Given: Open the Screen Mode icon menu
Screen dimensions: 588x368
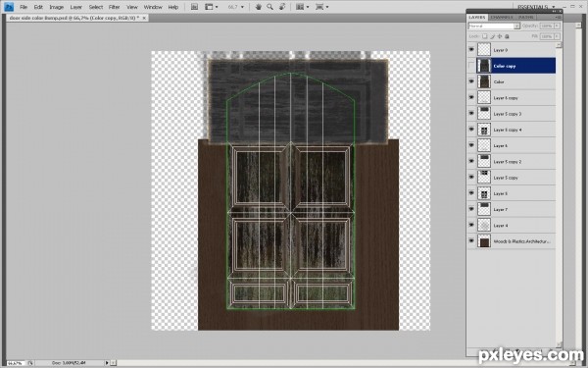Looking at the screenshot, I should 321,7.
